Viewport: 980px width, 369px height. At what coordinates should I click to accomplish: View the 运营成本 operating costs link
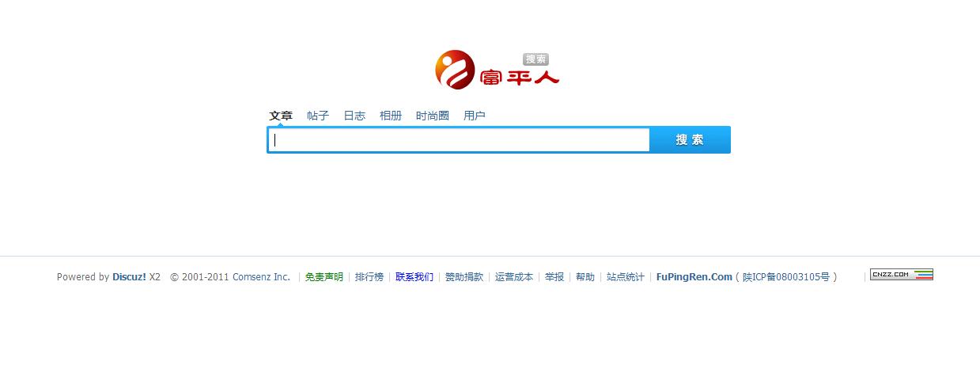tap(514, 277)
